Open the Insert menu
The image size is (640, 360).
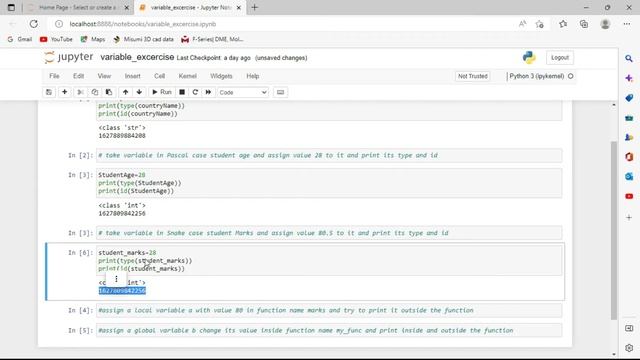coord(132,76)
